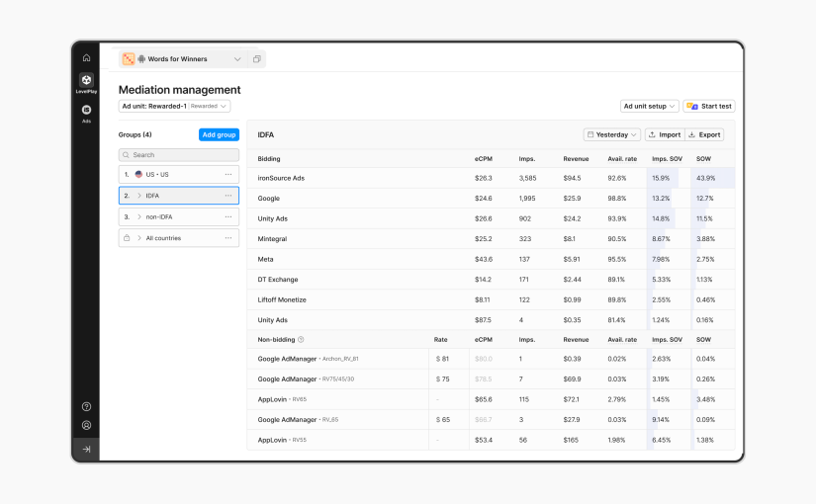Image resolution: width=816 pixels, height=504 pixels.
Task: Open the Ads section icon
Action: pos(86,111)
